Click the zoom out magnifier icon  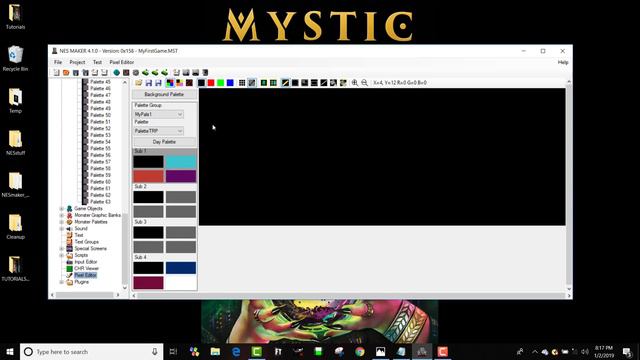click(364, 83)
